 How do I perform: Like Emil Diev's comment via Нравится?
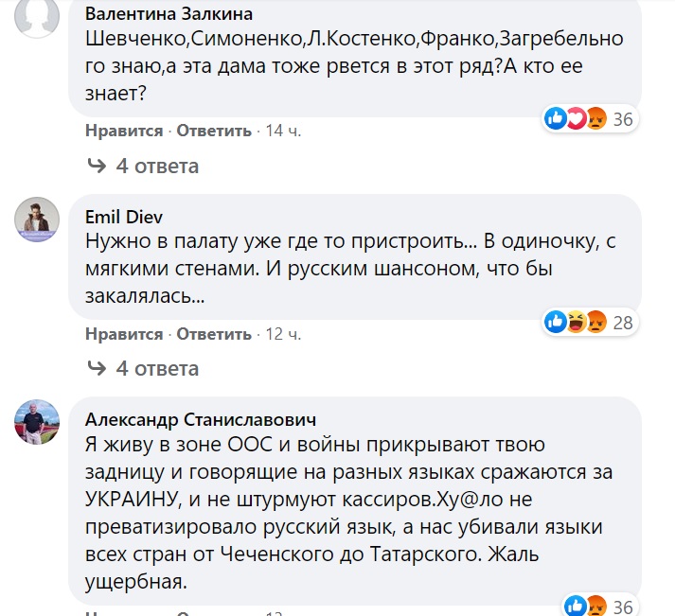point(124,334)
